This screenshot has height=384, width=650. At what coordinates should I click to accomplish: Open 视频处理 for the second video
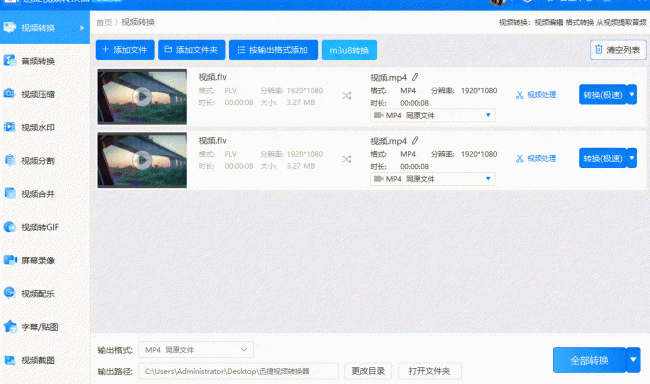tap(536, 158)
